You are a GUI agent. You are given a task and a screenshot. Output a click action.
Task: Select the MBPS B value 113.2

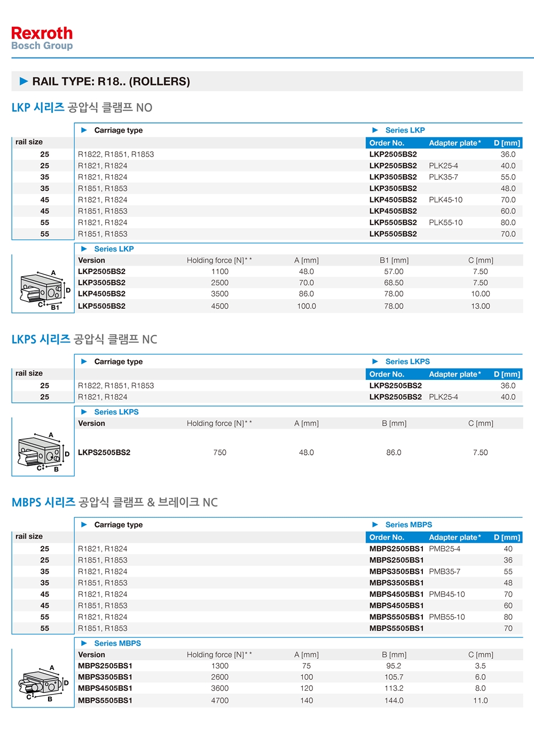pyautogui.click(x=394, y=688)
